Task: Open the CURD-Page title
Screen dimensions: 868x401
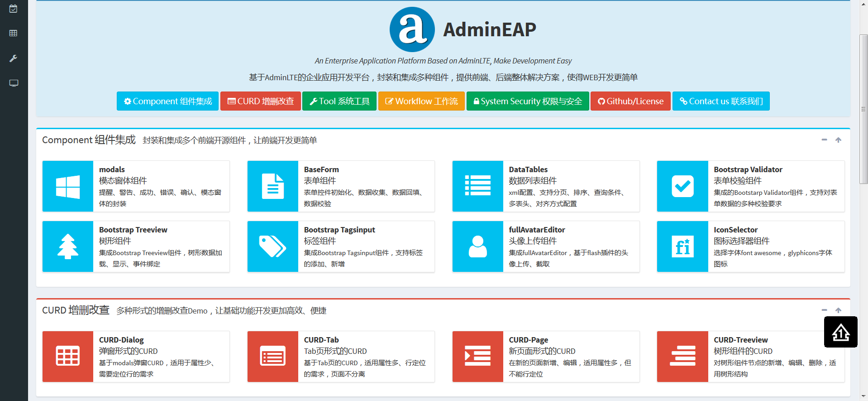Action: (x=528, y=340)
